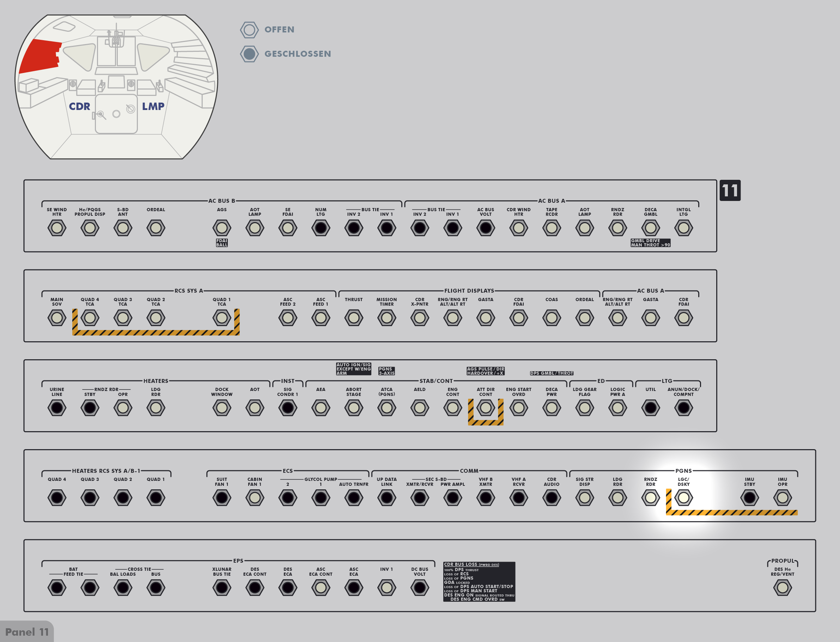Screen dimensions: 840x642
Task: Toggle the XLUNAR BUS TIE breaker
Action: click(x=222, y=587)
